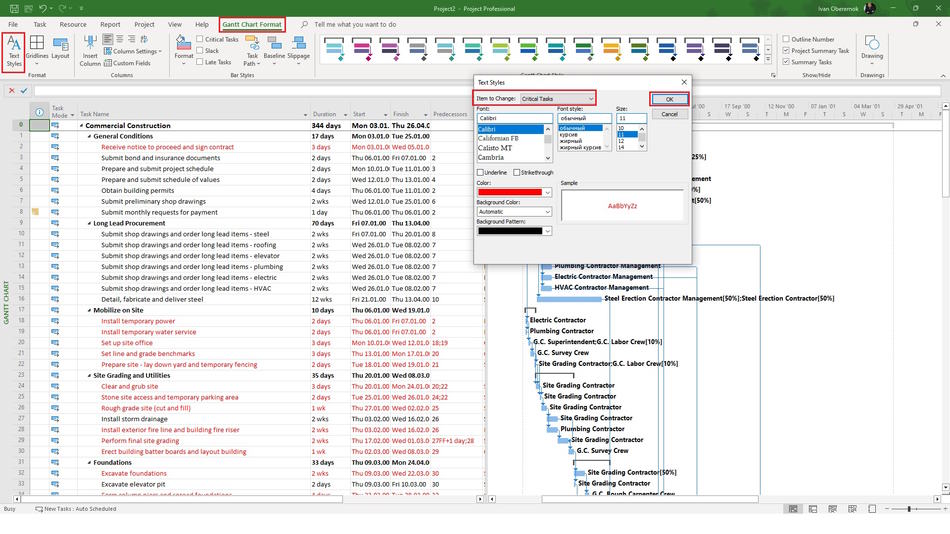
Task: Open the Column Settings dropdown
Action: (x=133, y=51)
